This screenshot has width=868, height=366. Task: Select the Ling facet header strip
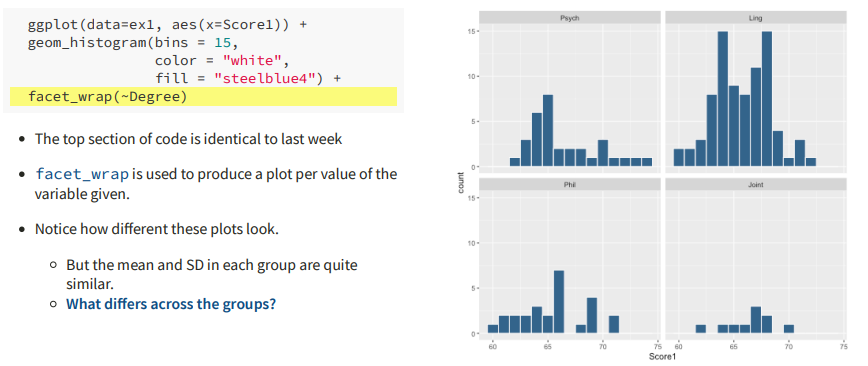(x=756, y=18)
